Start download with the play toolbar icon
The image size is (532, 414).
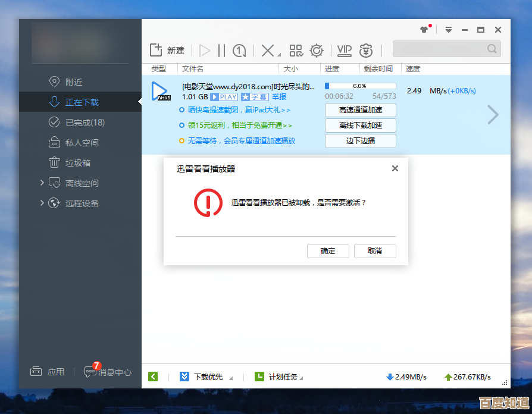205,51
